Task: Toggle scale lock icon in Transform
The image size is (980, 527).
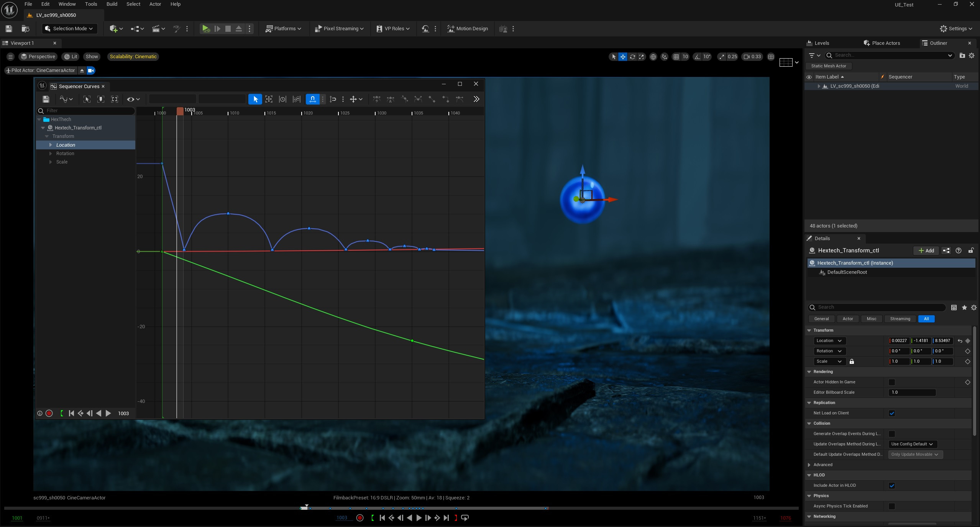Action: pos(852,362)
